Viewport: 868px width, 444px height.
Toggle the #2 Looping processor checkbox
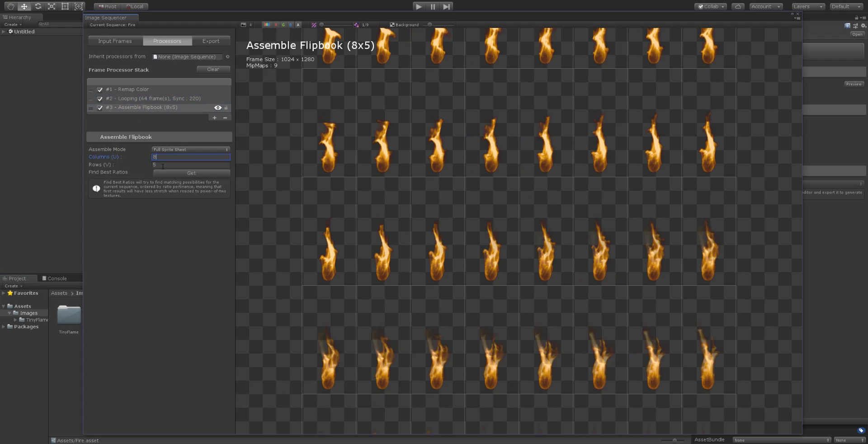pyautogui.click(x=100, y=99)
